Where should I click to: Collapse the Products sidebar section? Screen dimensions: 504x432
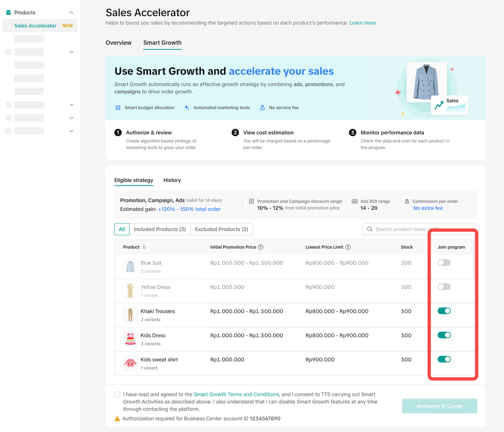[x=71, y=13]
